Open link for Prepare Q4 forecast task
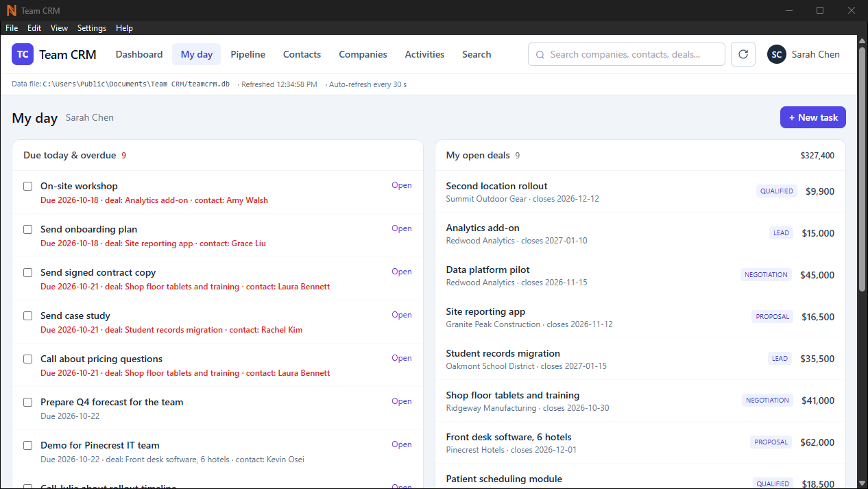 click(402, 401)
